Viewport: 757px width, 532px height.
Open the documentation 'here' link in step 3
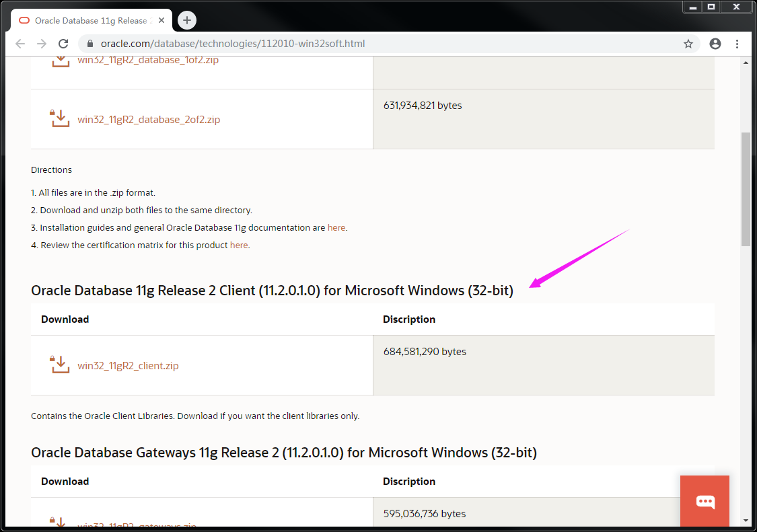pos(336,228)
